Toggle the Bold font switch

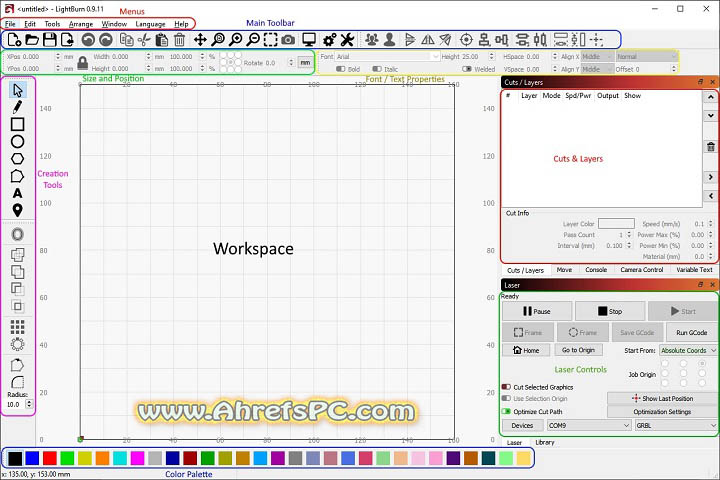[x=341, y=69]
